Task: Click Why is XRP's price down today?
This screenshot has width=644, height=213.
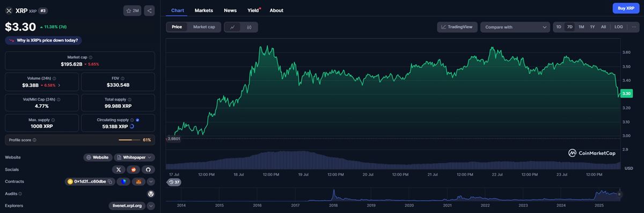Action: [x=43, y=40]
